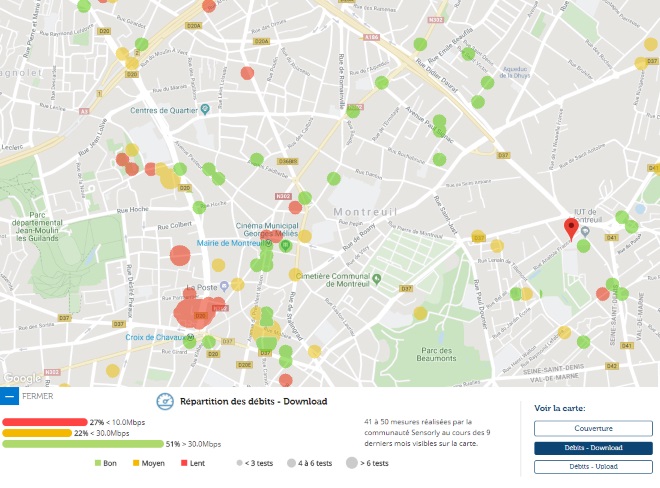Click the Cinéma Municipal Georges Méliès label
The height and width of the screenshot is (488, 660).
267,229
